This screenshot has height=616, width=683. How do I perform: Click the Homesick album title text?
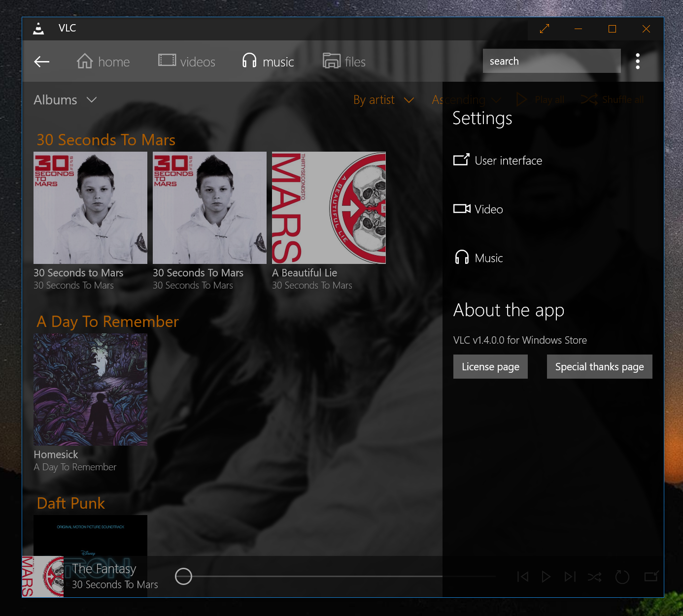(x=56, y=454)
